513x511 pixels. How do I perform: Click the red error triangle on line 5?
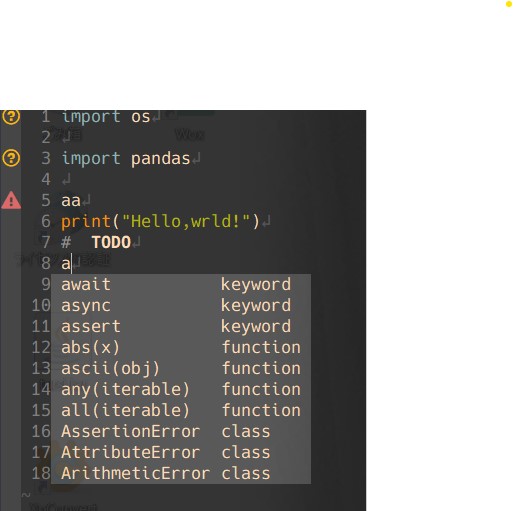(11, 200)
